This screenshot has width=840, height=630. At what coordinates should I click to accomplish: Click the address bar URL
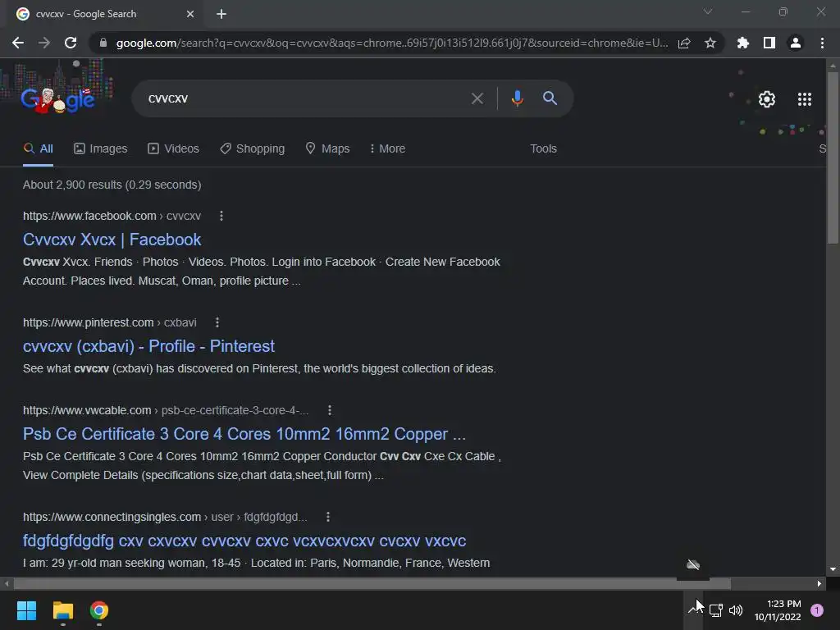391,43
